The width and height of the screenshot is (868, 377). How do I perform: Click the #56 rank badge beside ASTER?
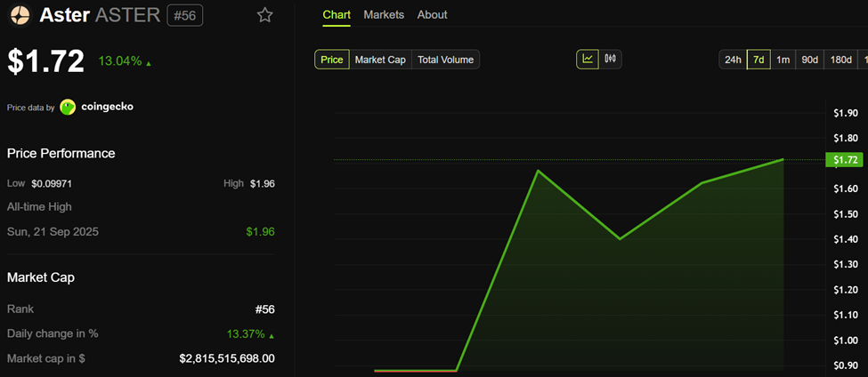(185, 15)
